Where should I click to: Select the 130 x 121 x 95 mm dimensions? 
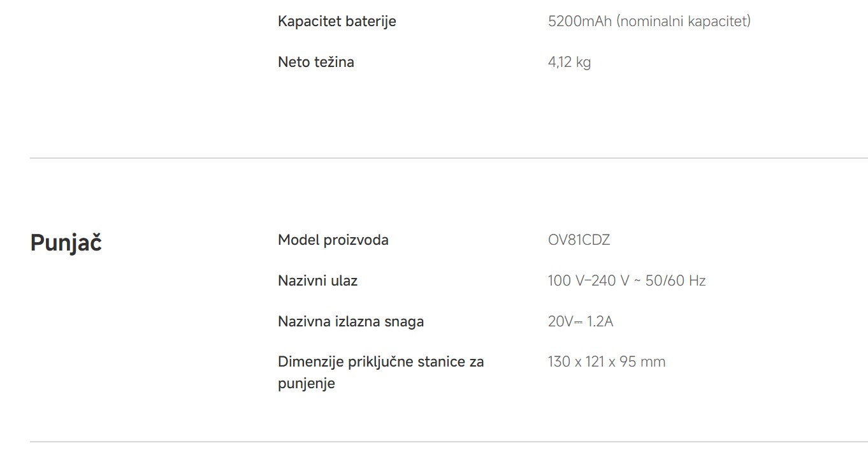(x=606, y=361)
